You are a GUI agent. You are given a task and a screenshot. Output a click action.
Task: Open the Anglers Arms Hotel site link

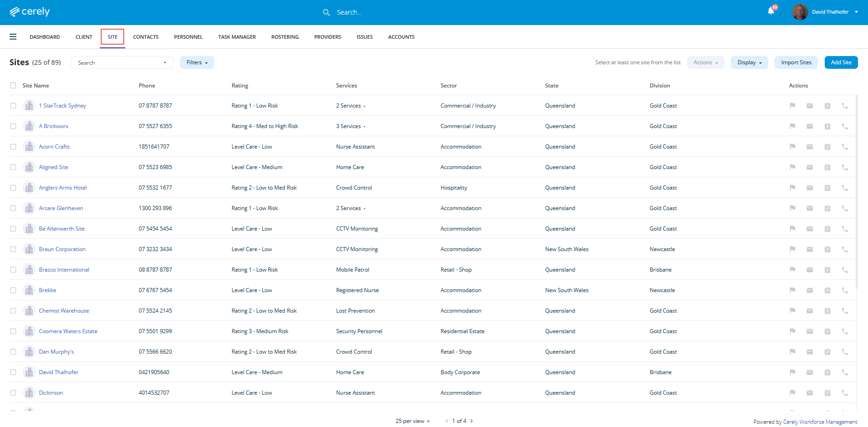[x=63, y=188]
